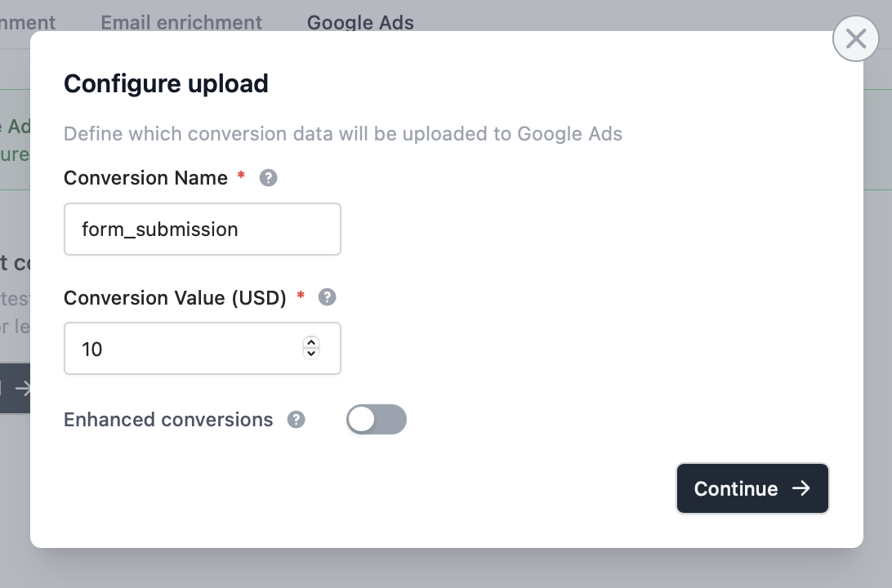This screenshot has width=892, height=588.
Task: Click the dimmed backdrop below the dialog
Action: [446, 568]
